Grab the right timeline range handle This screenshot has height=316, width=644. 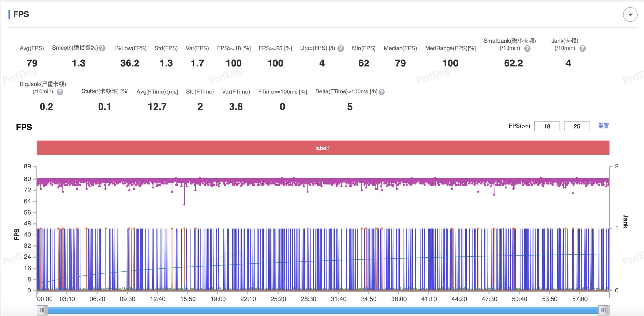pyautogui.click(x=603, y=310)
